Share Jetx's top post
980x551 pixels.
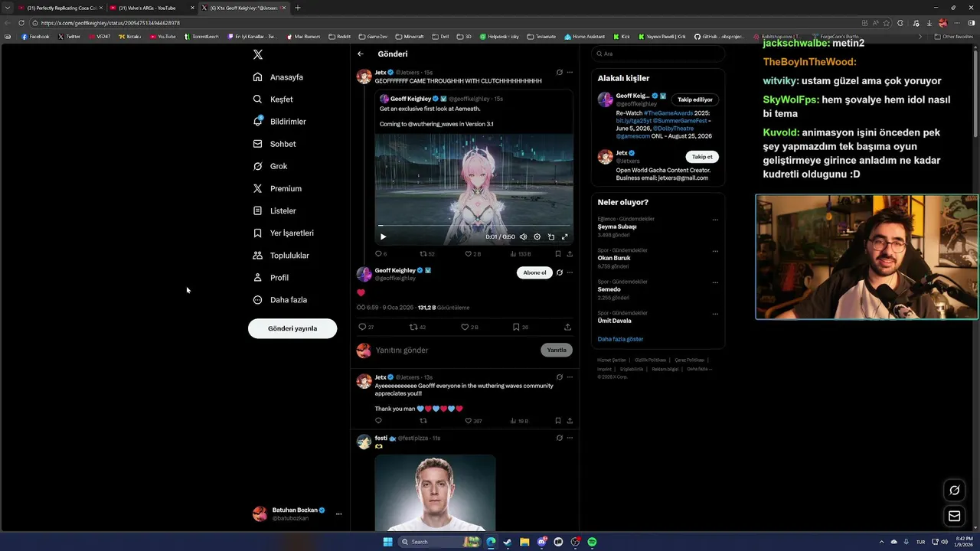click(x=570, y=254)
